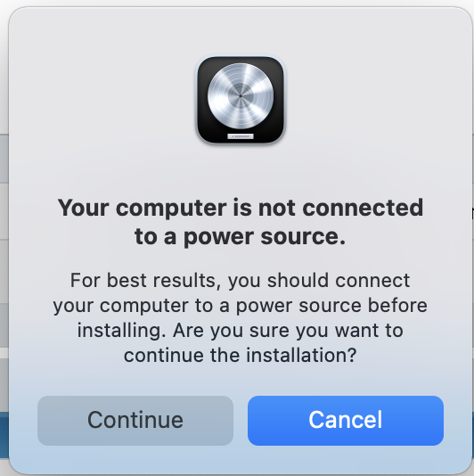The image size is (474, 476).
Task: Click the empty area above the app icon
Action: tap(241, 30)
